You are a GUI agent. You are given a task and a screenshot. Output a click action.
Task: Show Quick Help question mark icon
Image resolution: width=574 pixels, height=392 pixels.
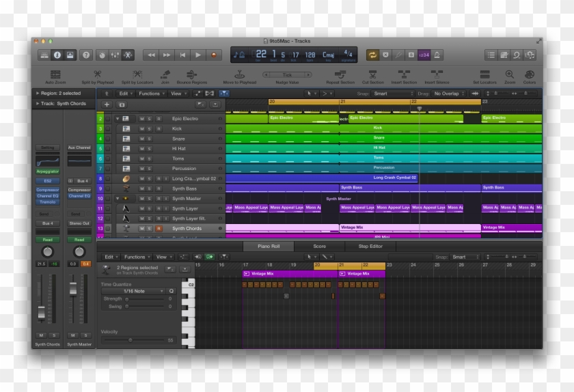click(86, 55)
